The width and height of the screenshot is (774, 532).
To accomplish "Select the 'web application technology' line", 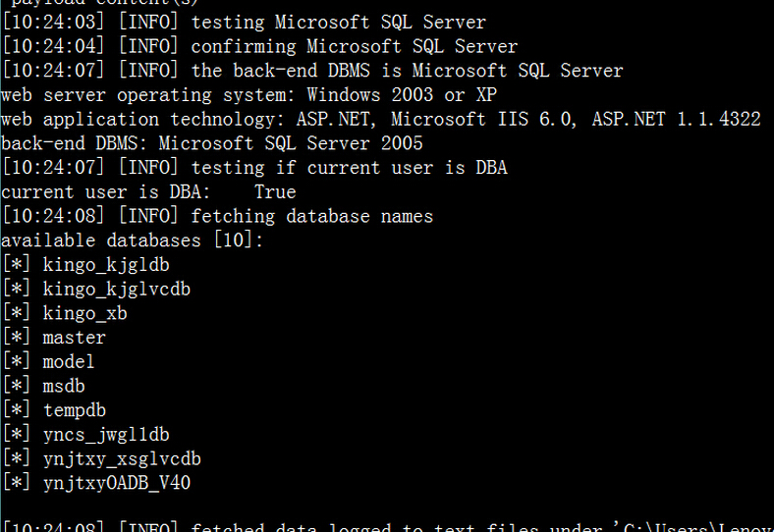I will click(381, 120).
